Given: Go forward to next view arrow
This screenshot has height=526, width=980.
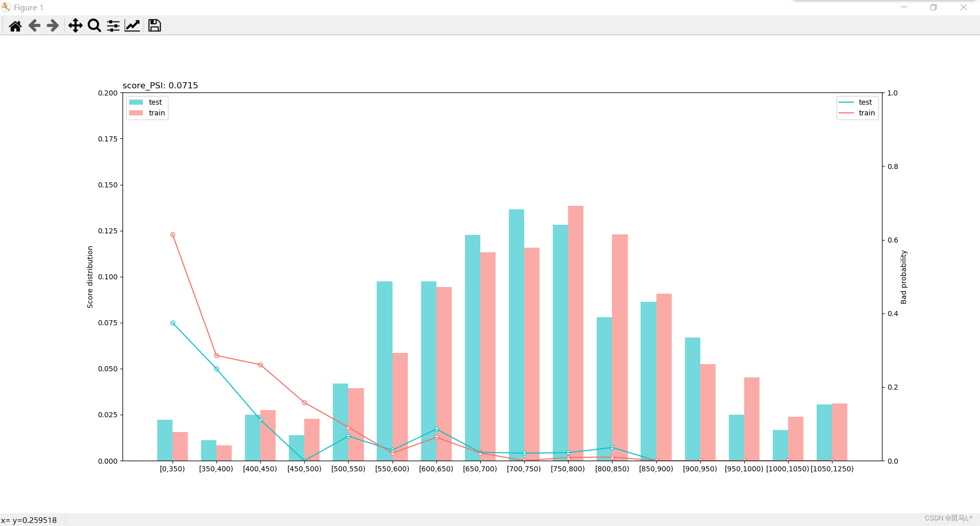Looking at the screenshot, I should 53,26.
